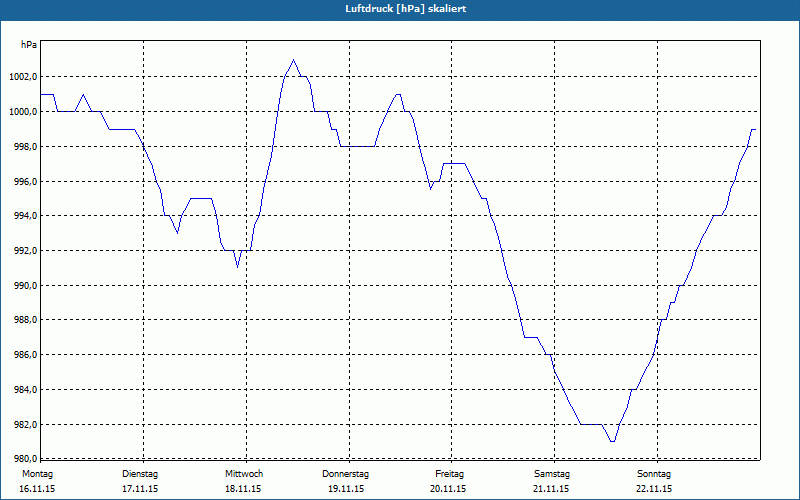Click the 980,0 axis value

click(25, 457)
